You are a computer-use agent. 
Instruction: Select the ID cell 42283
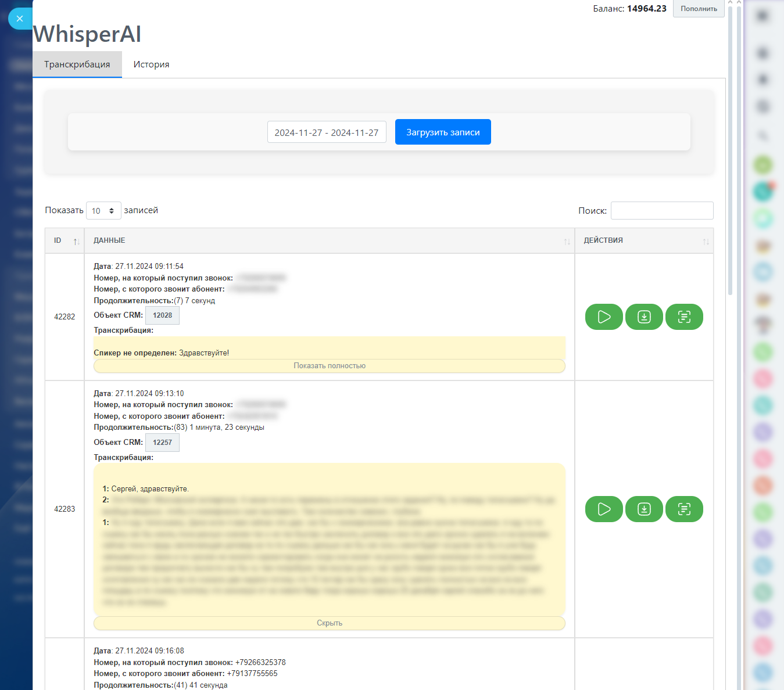click(65, 509)
